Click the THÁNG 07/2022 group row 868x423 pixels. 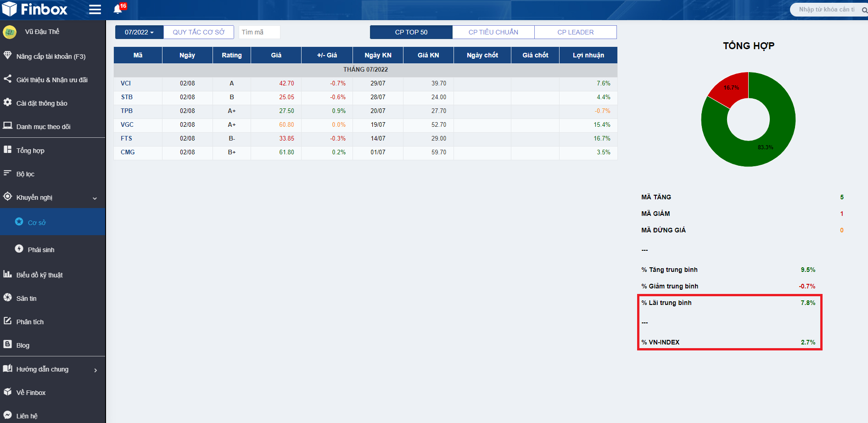(365, 69)
